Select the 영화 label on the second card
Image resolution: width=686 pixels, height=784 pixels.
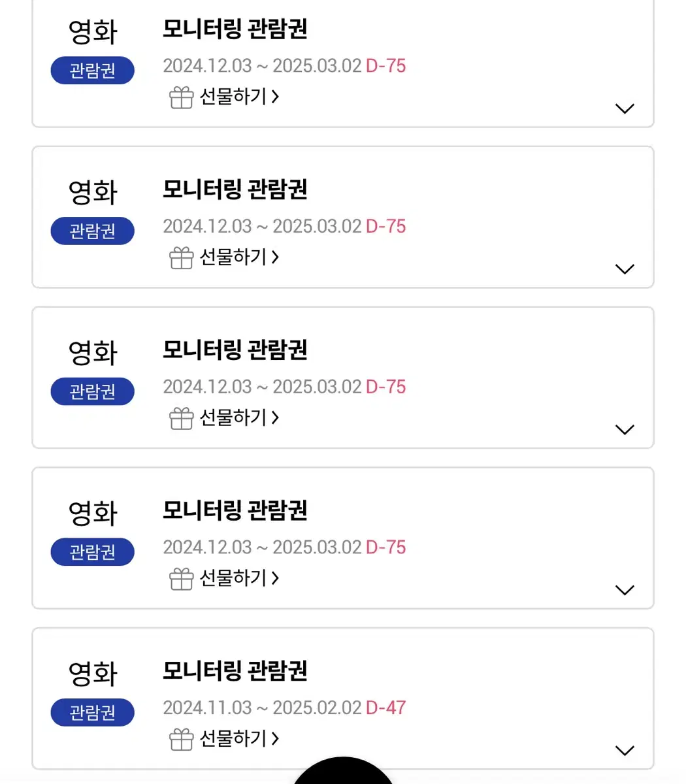[x=93, y=192]
